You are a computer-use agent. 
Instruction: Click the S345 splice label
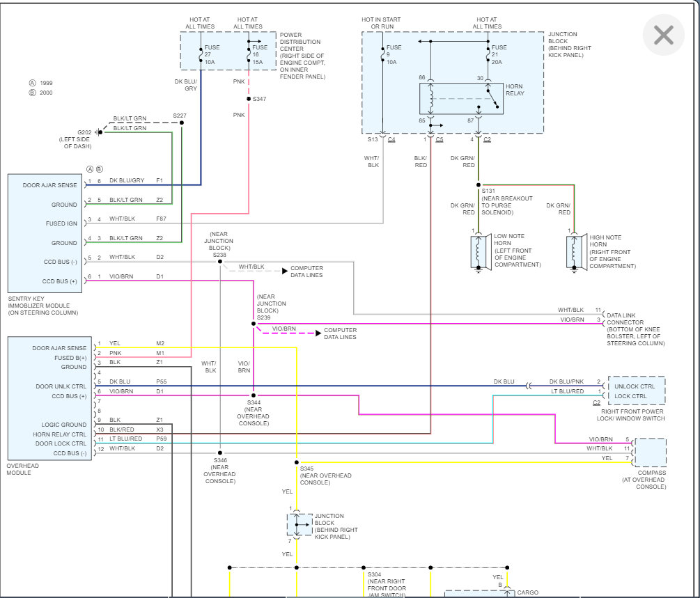pyautogui.click(x=306, y=469)
